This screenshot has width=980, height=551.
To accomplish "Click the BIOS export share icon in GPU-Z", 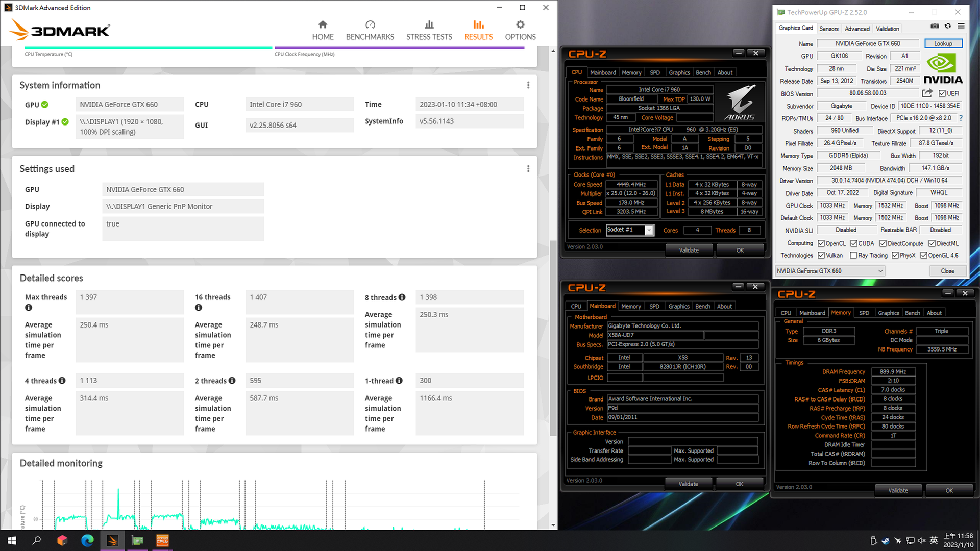I will click(927, 93).
